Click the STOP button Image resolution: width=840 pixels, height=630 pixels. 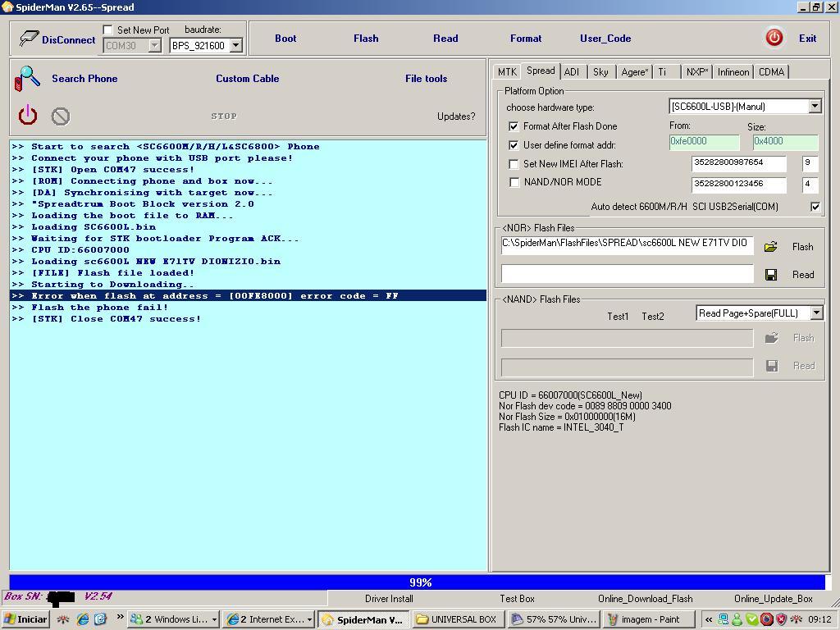(x=224, y=116)
